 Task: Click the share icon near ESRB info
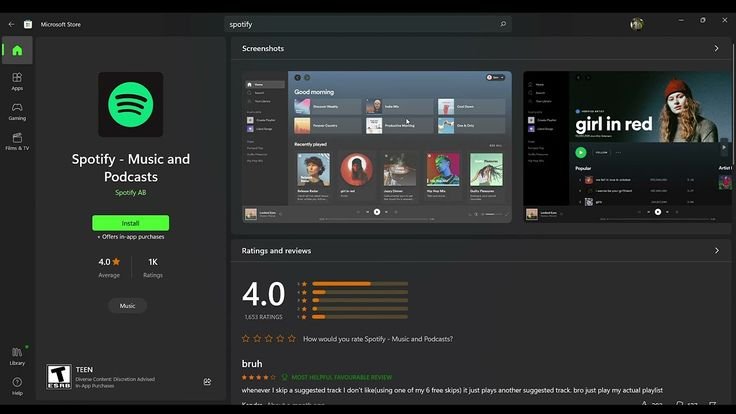point(207,382)
